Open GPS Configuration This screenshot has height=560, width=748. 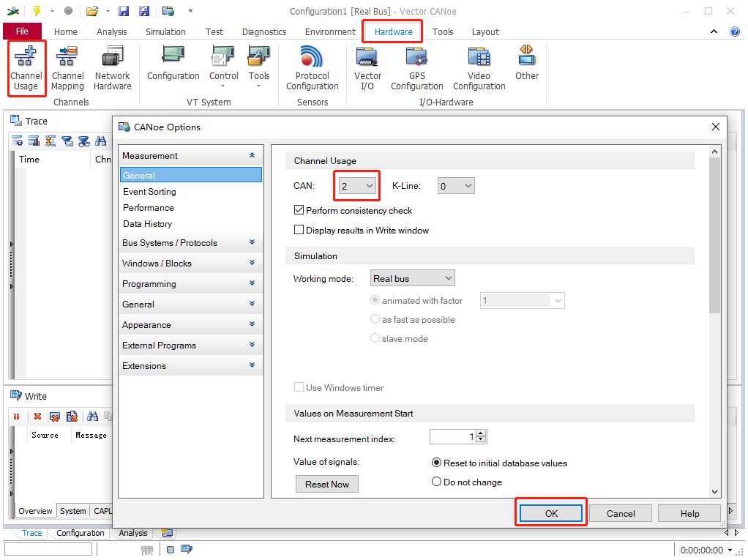click(x=416, y=68)
